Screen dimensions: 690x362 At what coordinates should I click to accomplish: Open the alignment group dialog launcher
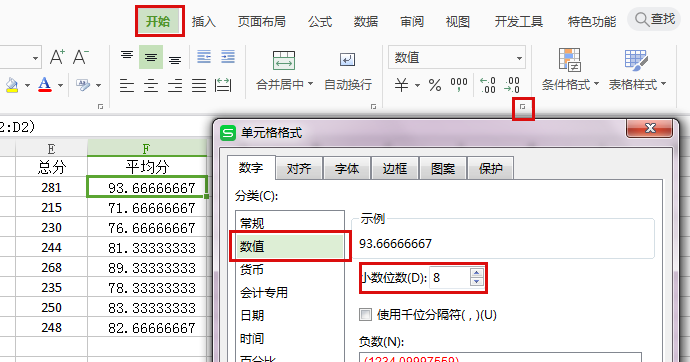pos(374,106)
